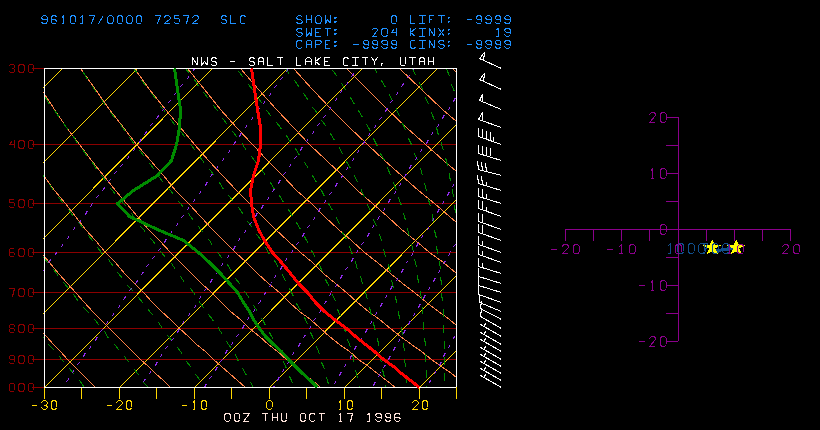The width and height of the screenshot is (820, 430).
Task: Click the 900 pressure level label
Action: (x=21, y=359)
